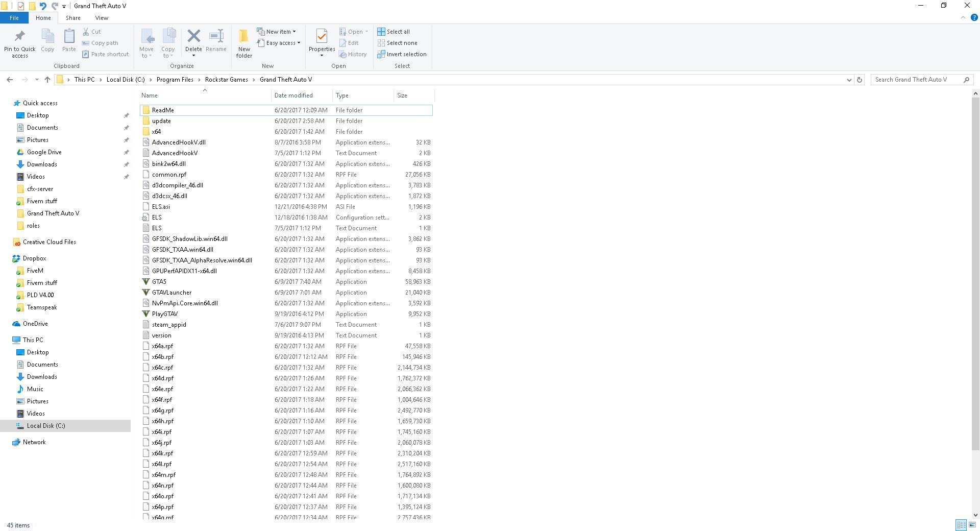This screenshot has height=531, width=980.
Task: Switch to the Home ribbon tab
Action: click(43, 18)
